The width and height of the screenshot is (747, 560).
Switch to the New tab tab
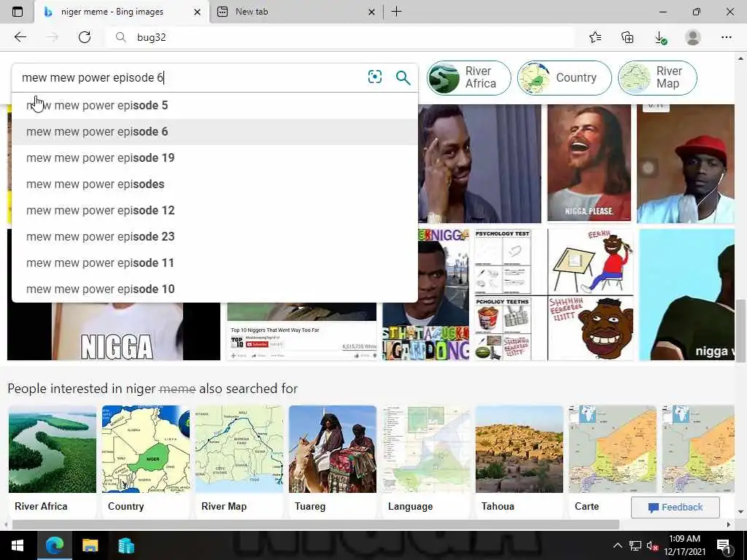click(x=296, y=12)
